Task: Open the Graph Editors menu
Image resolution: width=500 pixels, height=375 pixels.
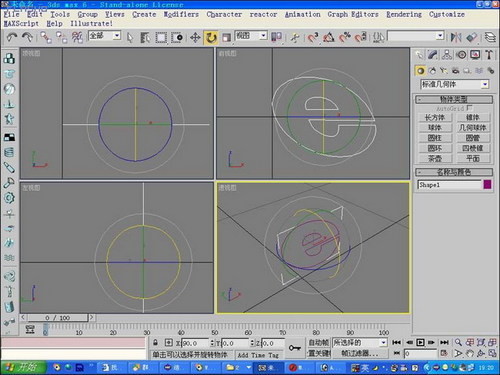Action: pos(353,14)
